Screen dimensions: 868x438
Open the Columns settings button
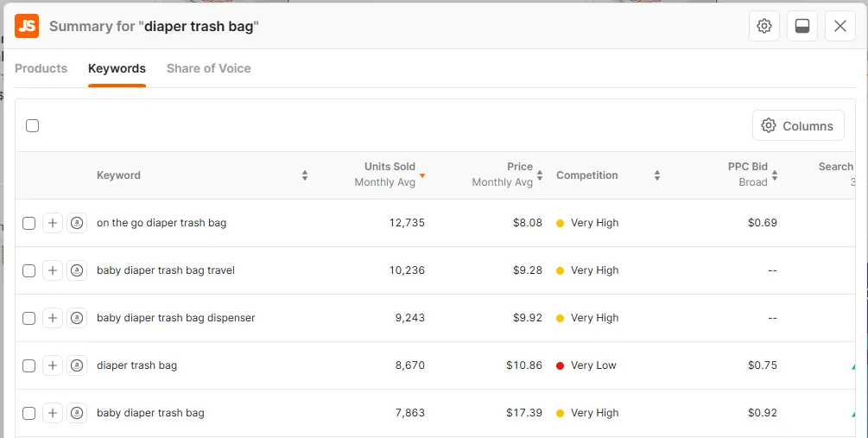point(798,126)
